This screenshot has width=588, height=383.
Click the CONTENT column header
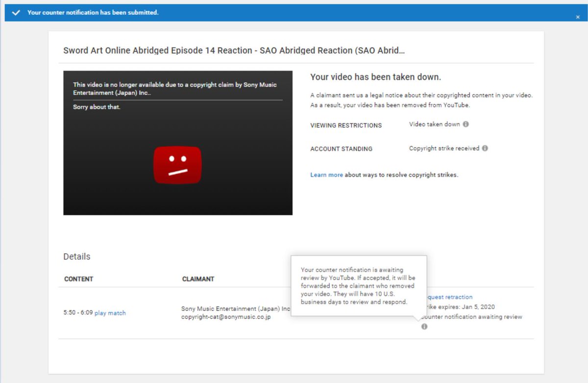[79, 279]
